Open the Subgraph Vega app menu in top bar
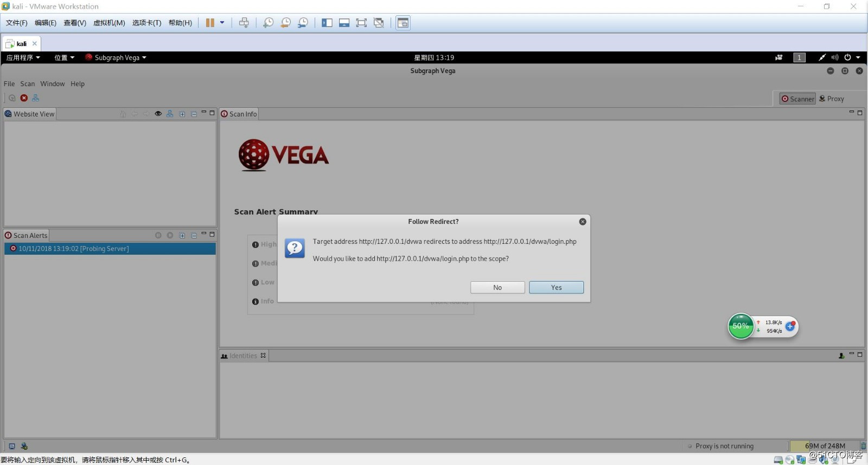Image resolution: width=868 pixels, height=465 pixels. coord(116,57)
